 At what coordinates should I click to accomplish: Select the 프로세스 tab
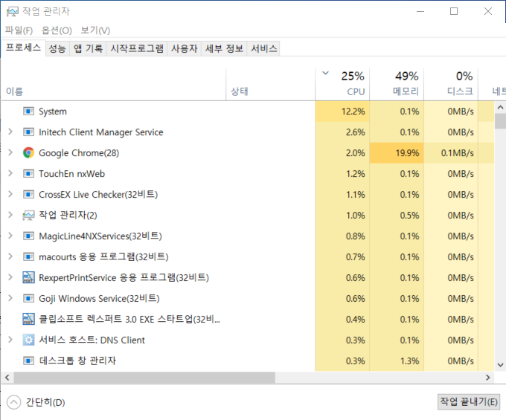pyautogui.click(x=23, y=48)
